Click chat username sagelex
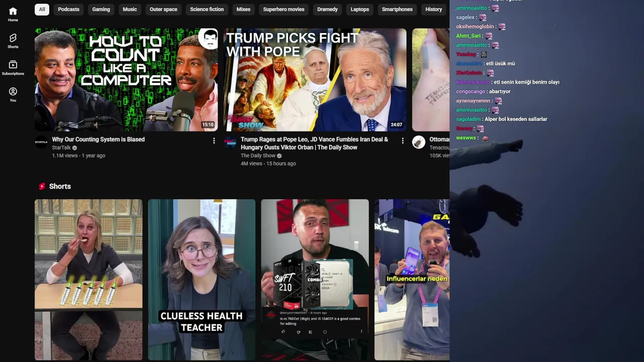Screen dimensions: 644x362 click(x=465, y=18)
